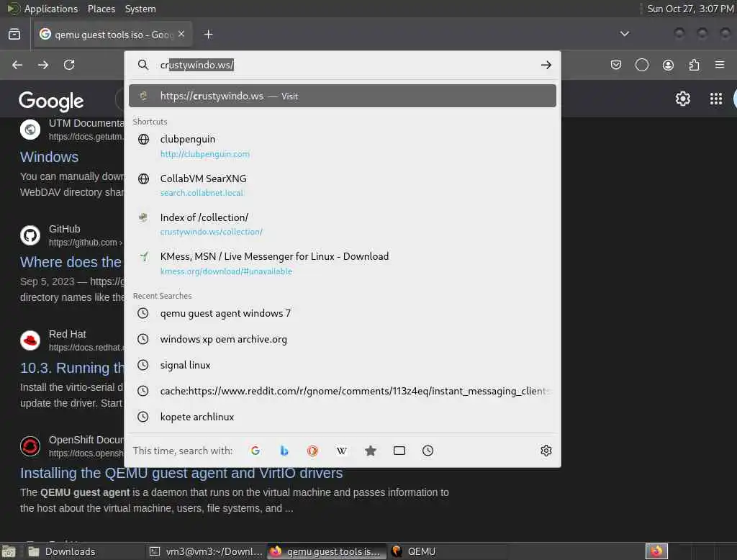Click the Red Hat site favicon
This screenshot has height=560, width=737.
[x=30, y=340]
